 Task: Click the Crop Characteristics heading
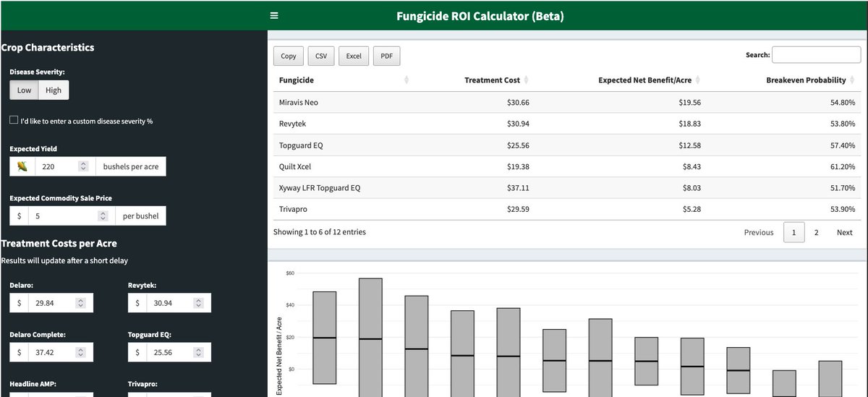coord(48,48)
